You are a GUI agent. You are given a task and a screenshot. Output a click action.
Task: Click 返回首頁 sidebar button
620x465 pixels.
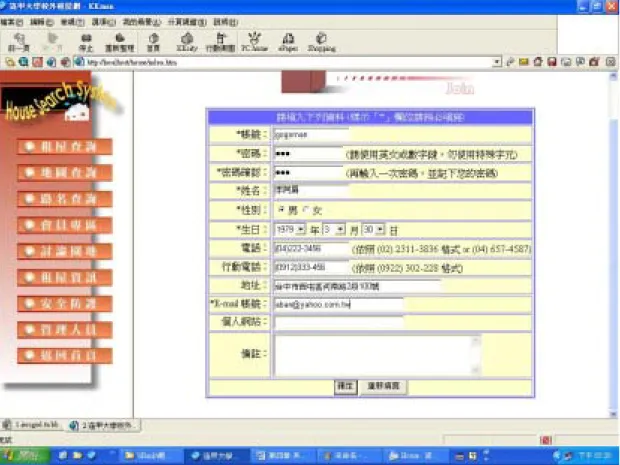click(x=64, y=355)
